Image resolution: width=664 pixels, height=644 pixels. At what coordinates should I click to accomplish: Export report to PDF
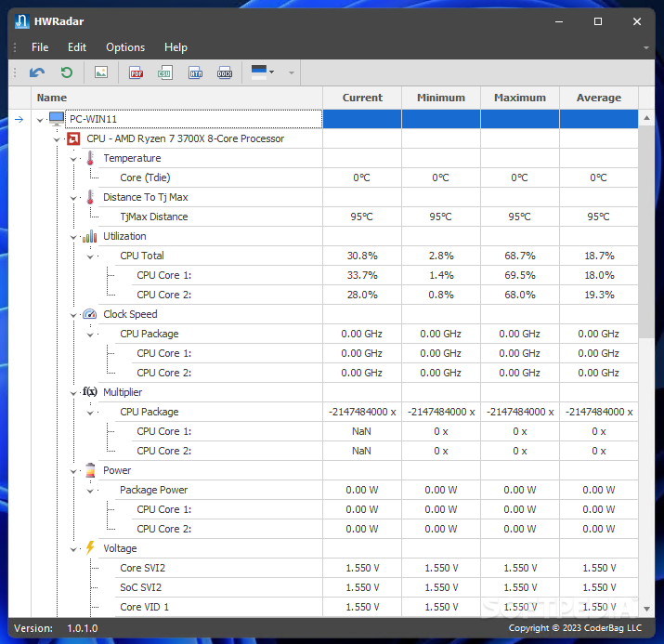(x=136, y=72)
